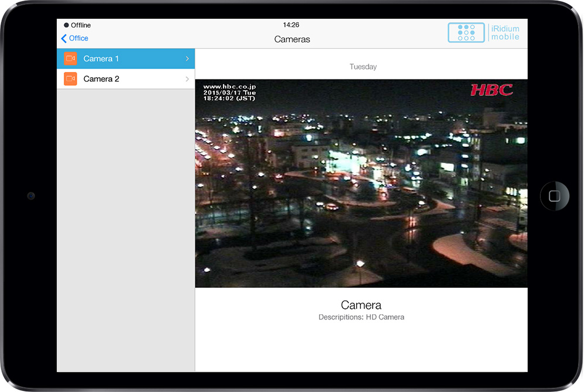This screenshot has height=392, width=585.
Task: Click the Descriptions: HD Camera text
Action: [361, 317]
